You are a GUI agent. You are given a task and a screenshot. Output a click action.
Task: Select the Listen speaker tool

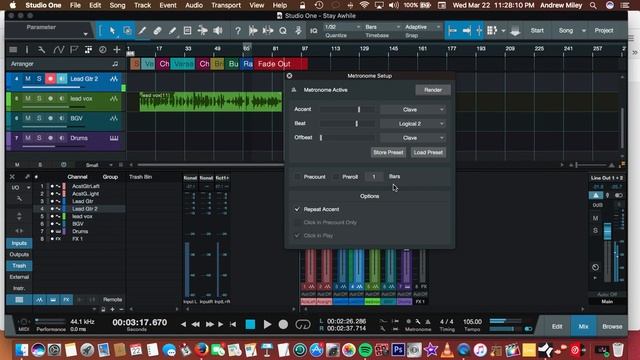click(x=218, y=31)
